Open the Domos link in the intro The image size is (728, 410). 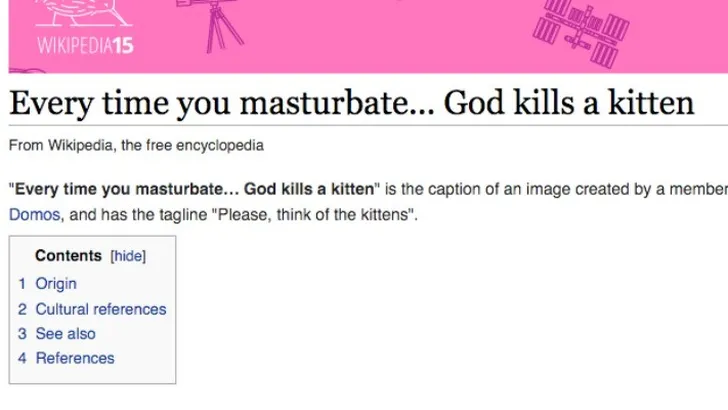32,215
